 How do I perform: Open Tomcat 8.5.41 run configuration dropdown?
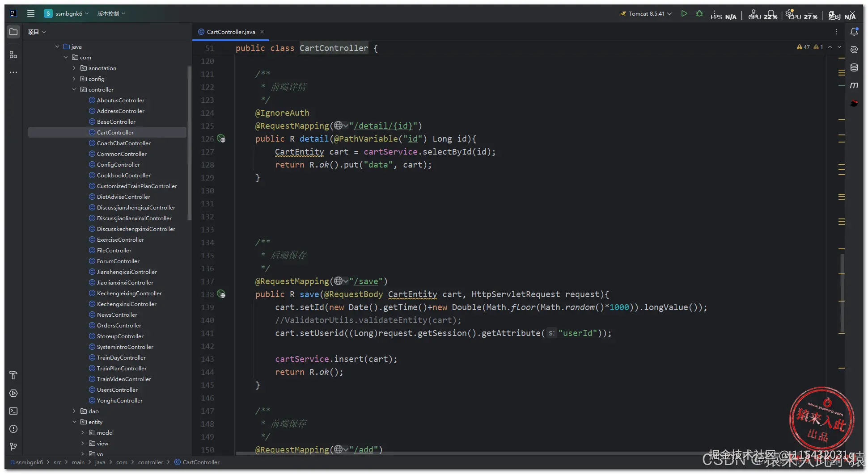646,13
